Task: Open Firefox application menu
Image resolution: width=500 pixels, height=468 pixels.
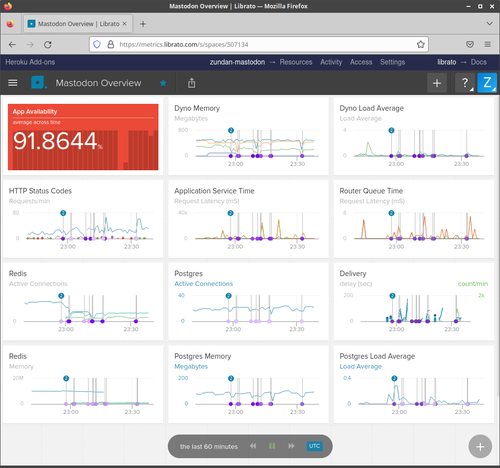Action: pyautogui.click(x=487, y=44)
